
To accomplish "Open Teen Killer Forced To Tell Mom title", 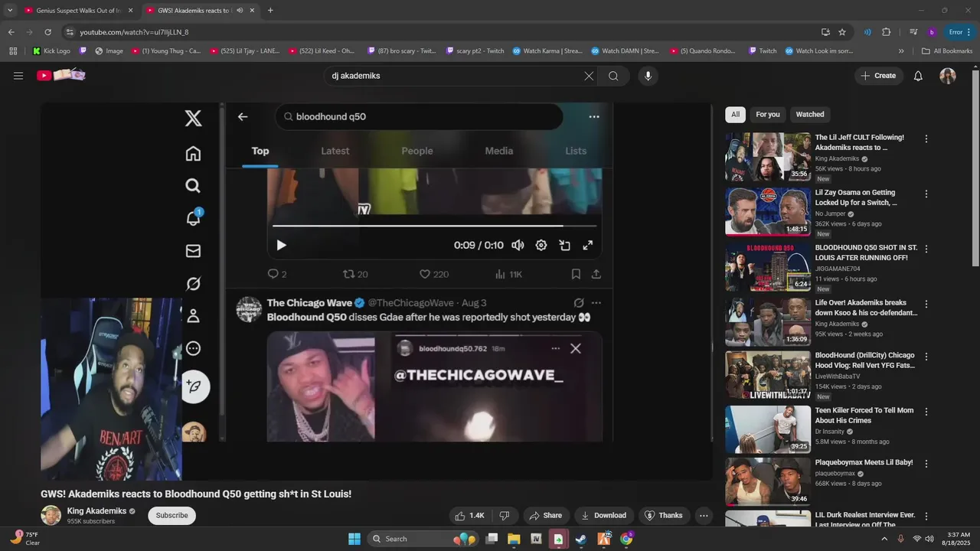I will pos(864,416).
